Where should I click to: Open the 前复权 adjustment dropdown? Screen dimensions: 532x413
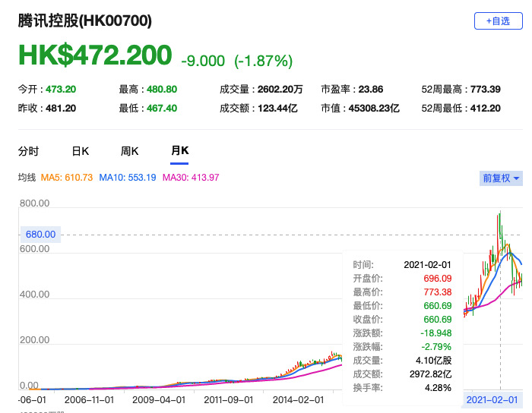pyautogui.click(x=501, y=178)
